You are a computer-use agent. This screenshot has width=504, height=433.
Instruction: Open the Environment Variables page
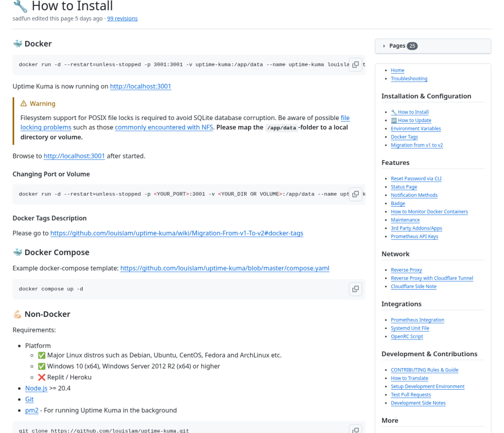pos(416,128)
